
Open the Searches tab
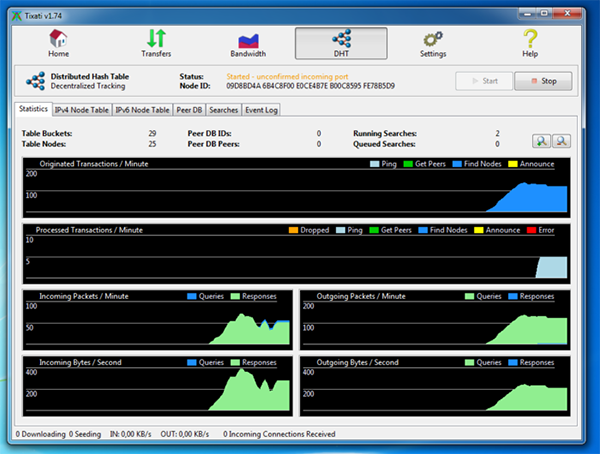pos(223,110)
